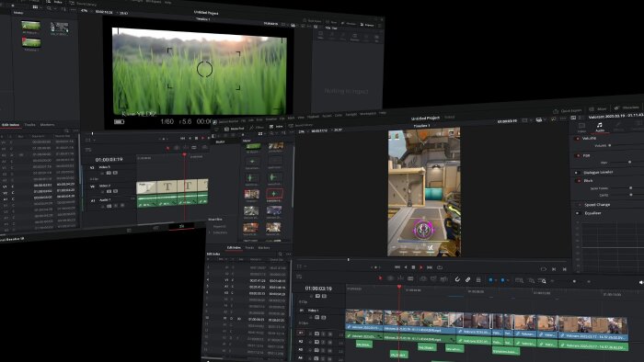The height and width of the screenshot is (362, 644).
Task: Start playback with red play button in front window
Action: coord(421,267)
